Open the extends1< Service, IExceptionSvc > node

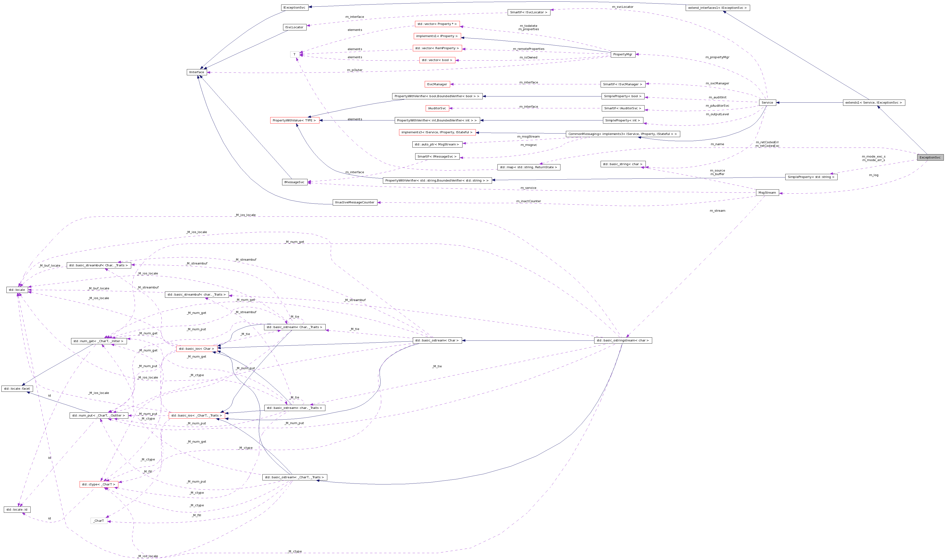[879, 102]
